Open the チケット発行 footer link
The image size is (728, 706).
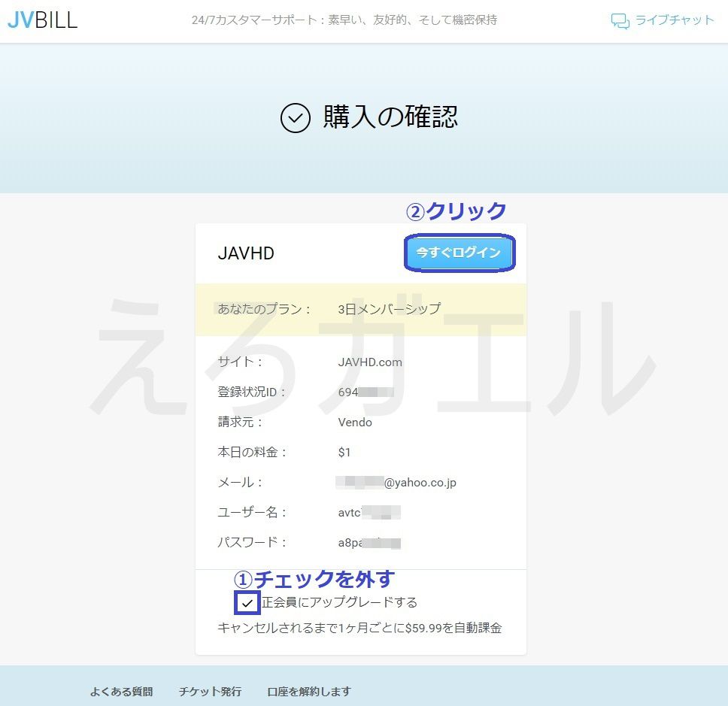point(211,691)
